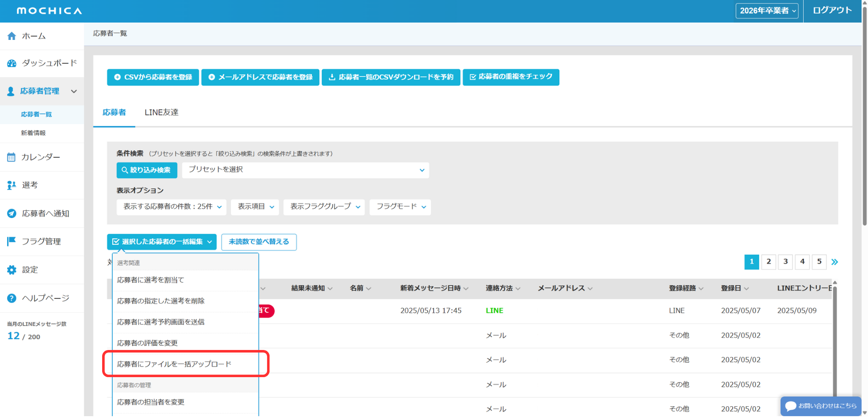Viewport: 868px width, 417px height.
Task: Open settings via the gear icon
Action: (x=11, y=270)
